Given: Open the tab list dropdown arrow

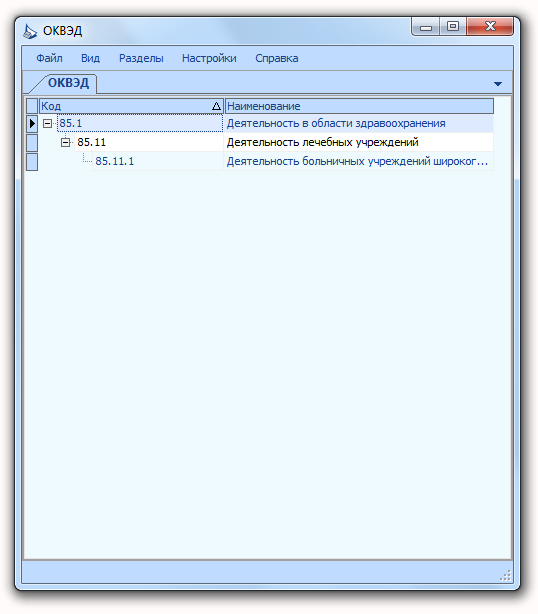Looking at the screenshot, I should coord(498,84).
